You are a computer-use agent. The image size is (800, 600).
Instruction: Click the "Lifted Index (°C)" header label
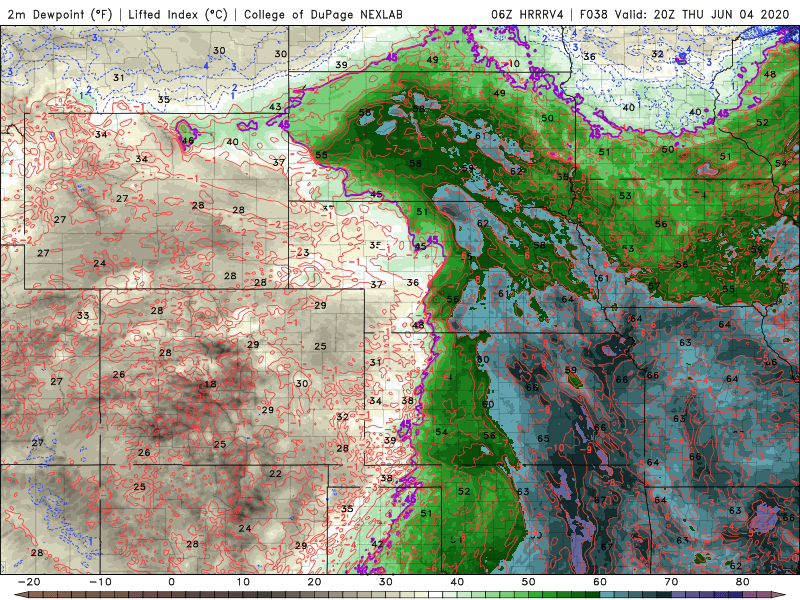(178, 14)
